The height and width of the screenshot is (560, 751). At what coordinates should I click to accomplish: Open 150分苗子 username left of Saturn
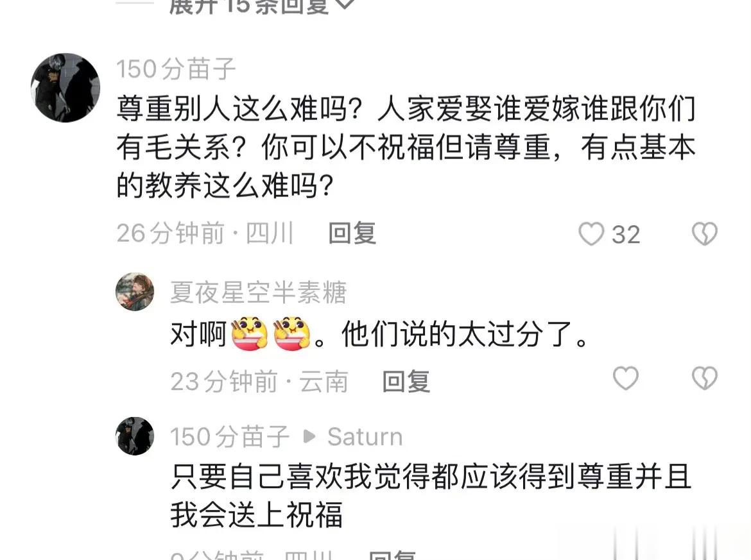(x=230, y=436)
